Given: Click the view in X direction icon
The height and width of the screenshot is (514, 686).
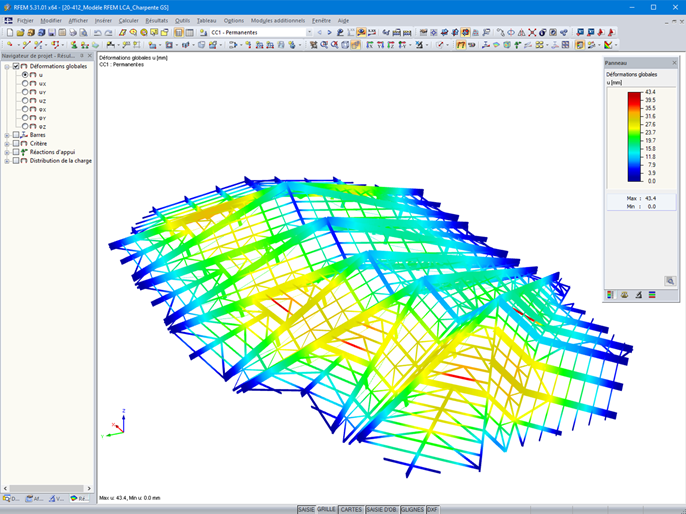Looking at the screenshot, I should coord(370,45).
